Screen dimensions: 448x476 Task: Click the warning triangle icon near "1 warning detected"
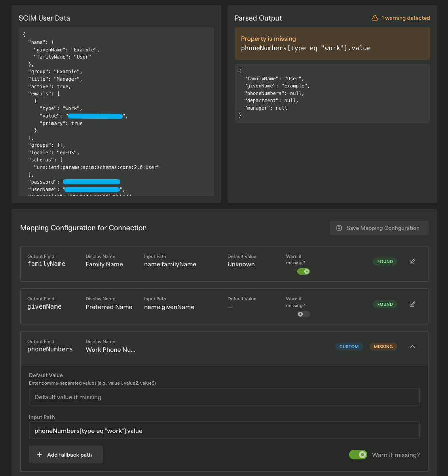click(374, 18)
